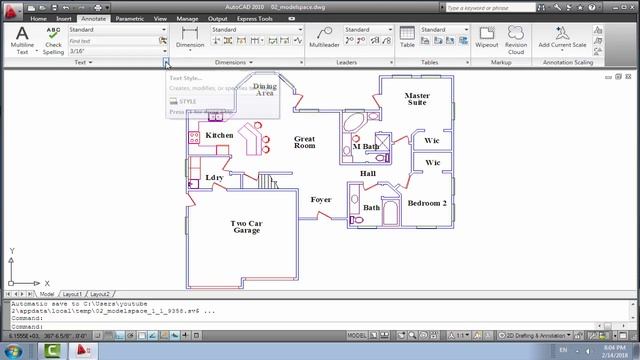Select the Dimension tool
This screenshot has height=360, width=640.
click(190, 38)
